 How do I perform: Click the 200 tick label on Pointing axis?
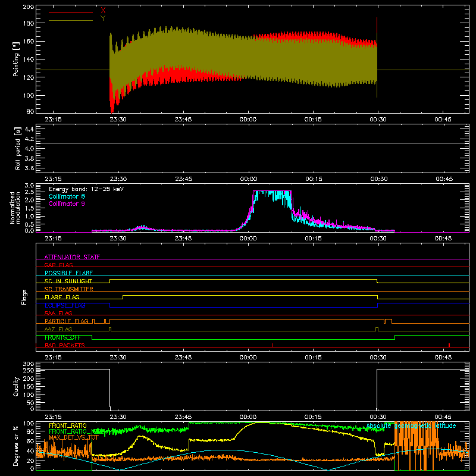29,7
